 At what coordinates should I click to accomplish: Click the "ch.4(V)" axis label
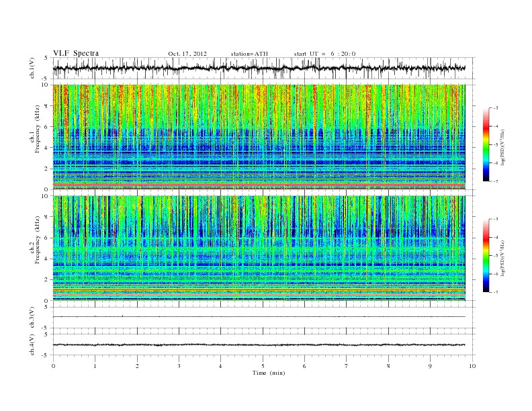[32, 345]
